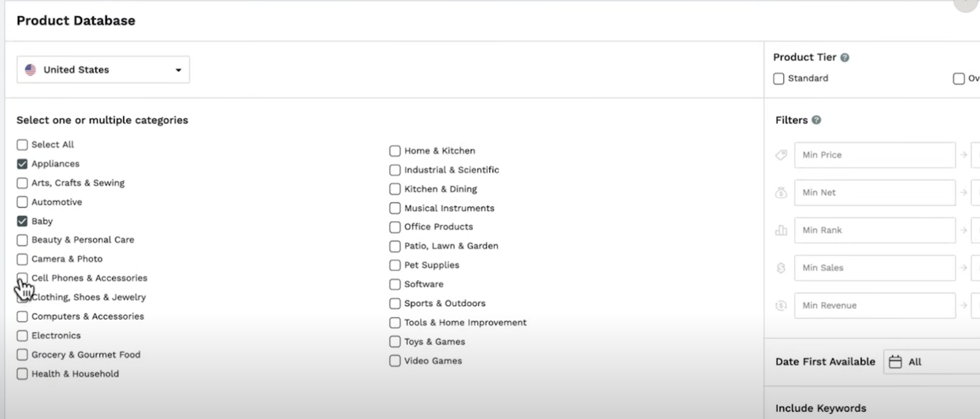Select the Toys & Games category

coord(394,342)
